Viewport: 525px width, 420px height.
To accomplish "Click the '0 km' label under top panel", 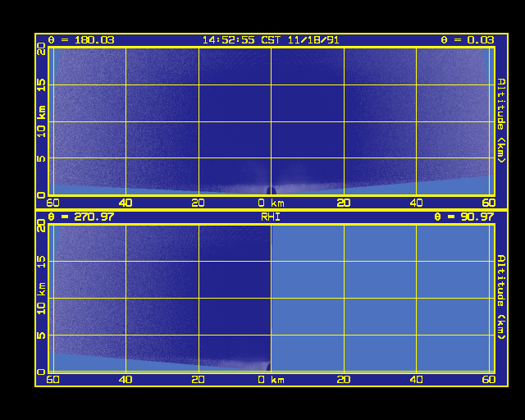I will coord(272,203).
